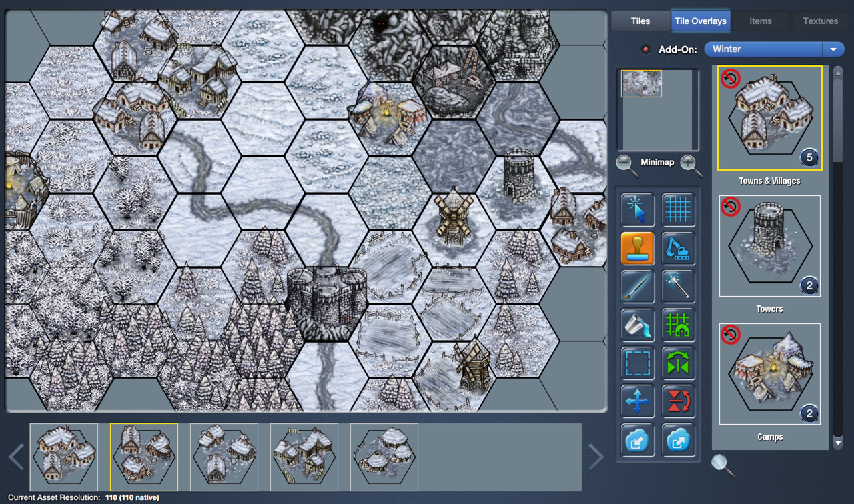The height and width of the screenshot is (504, 854).
Task: Select the blue move arrows tool
Action: [637, 402]
